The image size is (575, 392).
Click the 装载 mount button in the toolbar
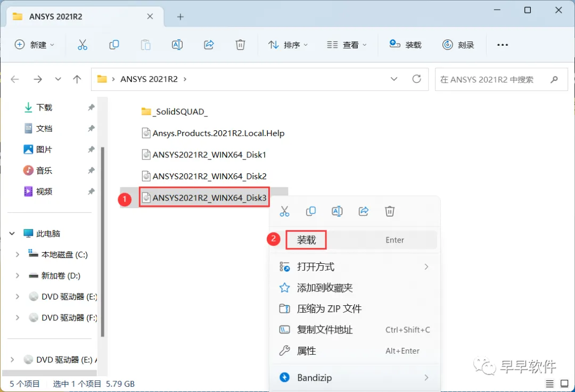[x=405, y=45]
